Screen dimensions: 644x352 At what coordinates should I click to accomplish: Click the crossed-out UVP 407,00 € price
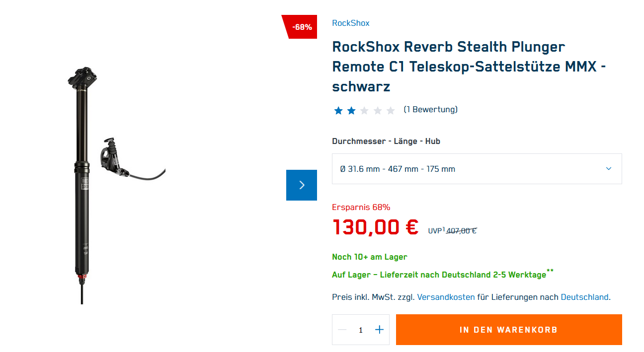click(x=461, y=230)
